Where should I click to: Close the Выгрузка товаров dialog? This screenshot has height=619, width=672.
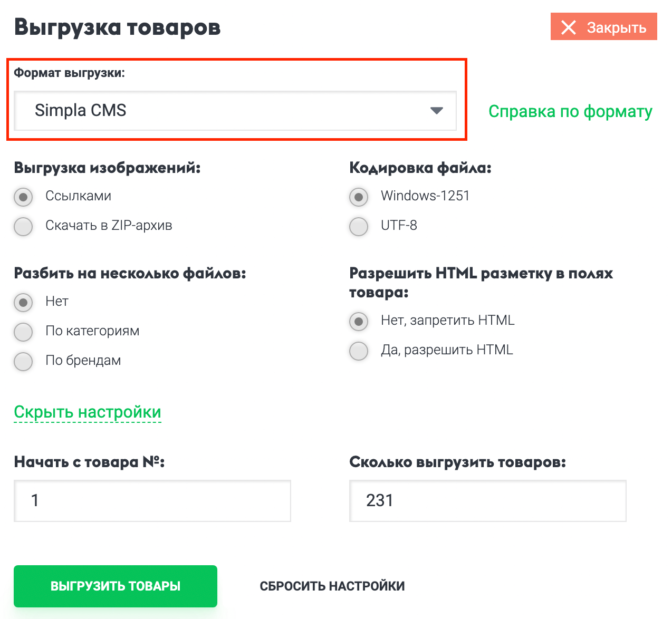click(x=603, y=27)
